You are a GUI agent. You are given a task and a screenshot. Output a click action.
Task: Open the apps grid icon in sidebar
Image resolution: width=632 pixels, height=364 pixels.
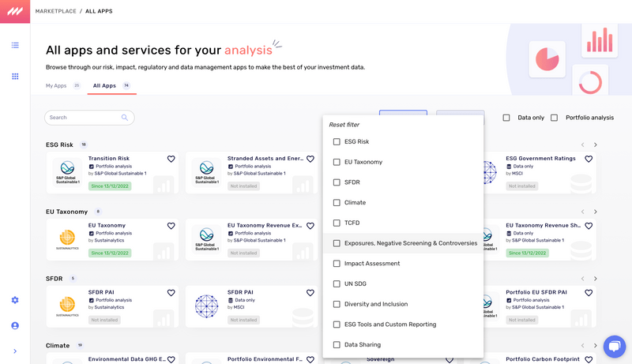(x=15, y=77)
